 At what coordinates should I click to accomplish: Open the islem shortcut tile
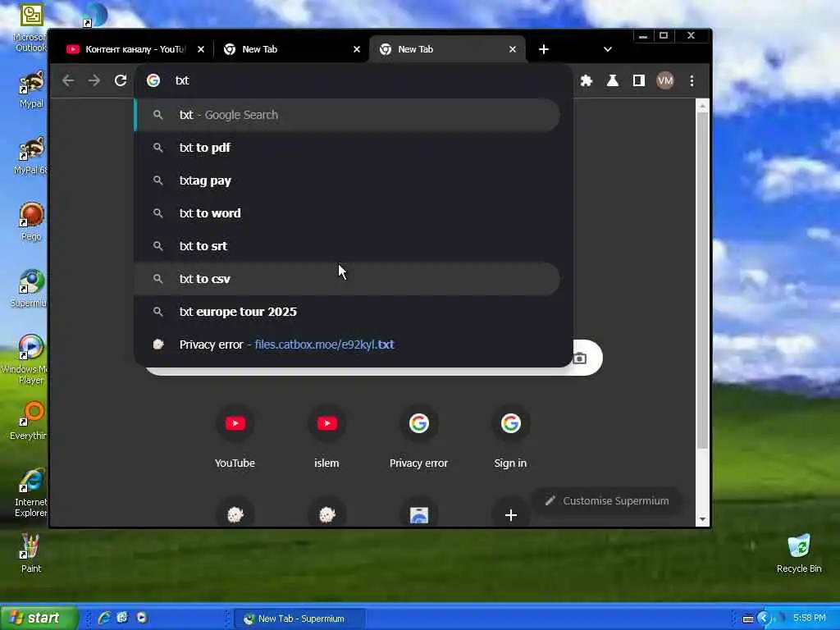click(326, 436)
